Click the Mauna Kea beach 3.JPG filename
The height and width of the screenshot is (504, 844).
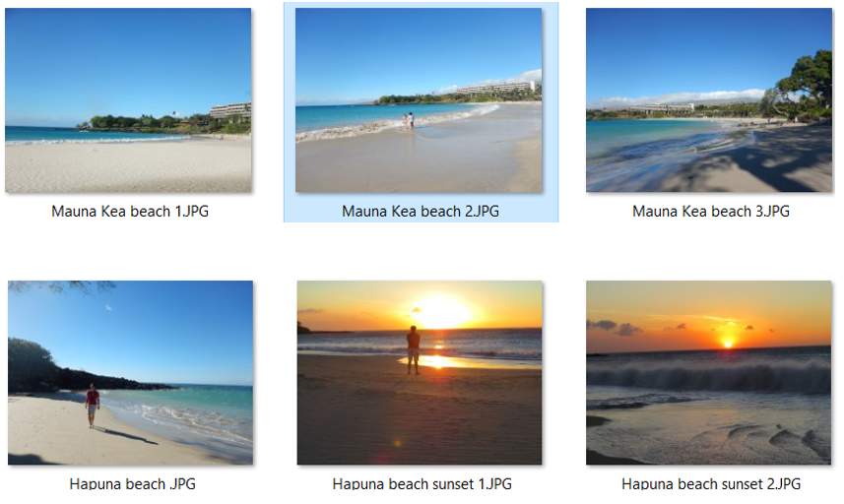pyautogui.click(x=711, y=212)
